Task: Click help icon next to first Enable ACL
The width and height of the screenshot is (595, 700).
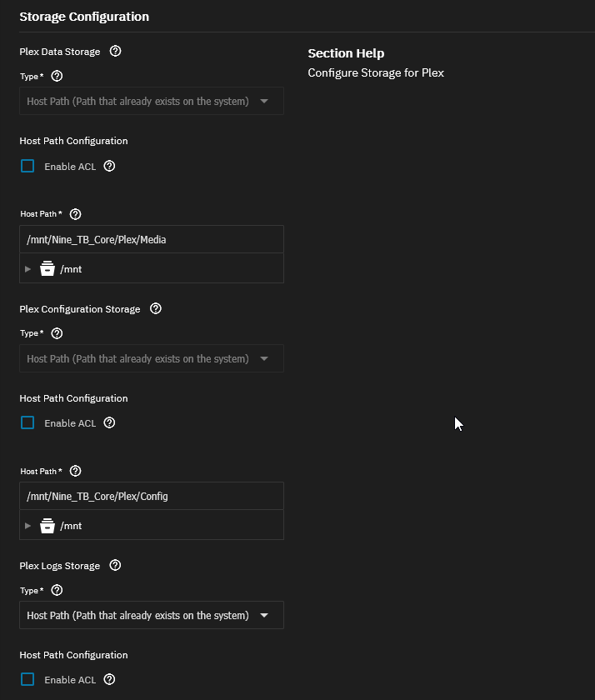Action: pyautogui.click(x=109, y=167)
